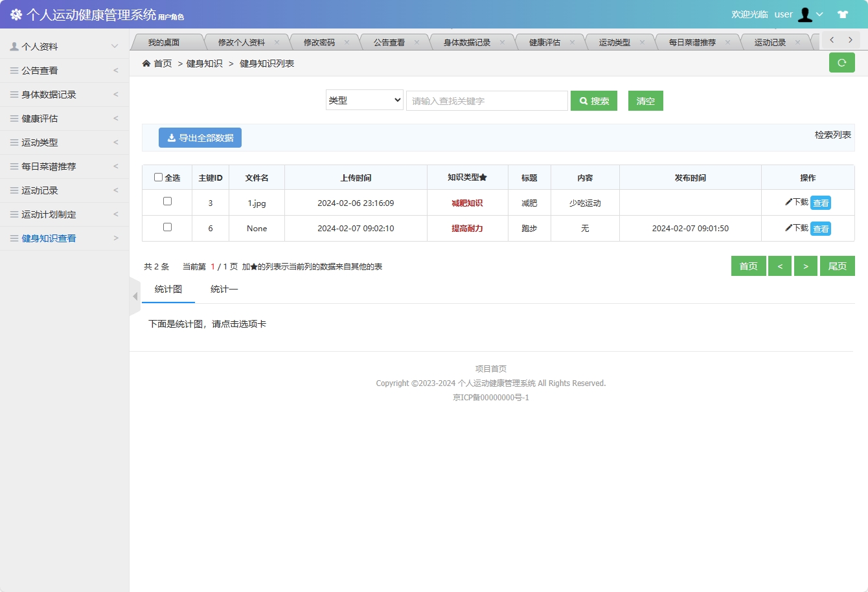Check the checkbox for record ID 6
This screenshot has height=592, width=868.
pyautogui.click(x=167, y=228)
